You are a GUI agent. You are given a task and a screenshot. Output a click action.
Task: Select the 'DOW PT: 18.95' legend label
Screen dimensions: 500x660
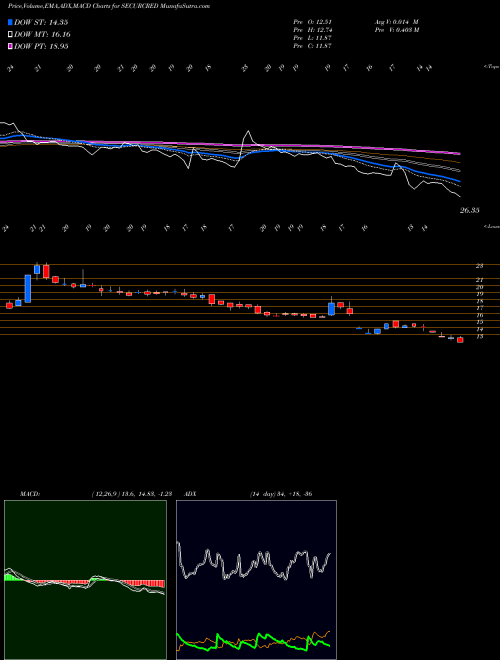[x=41, y=46]
